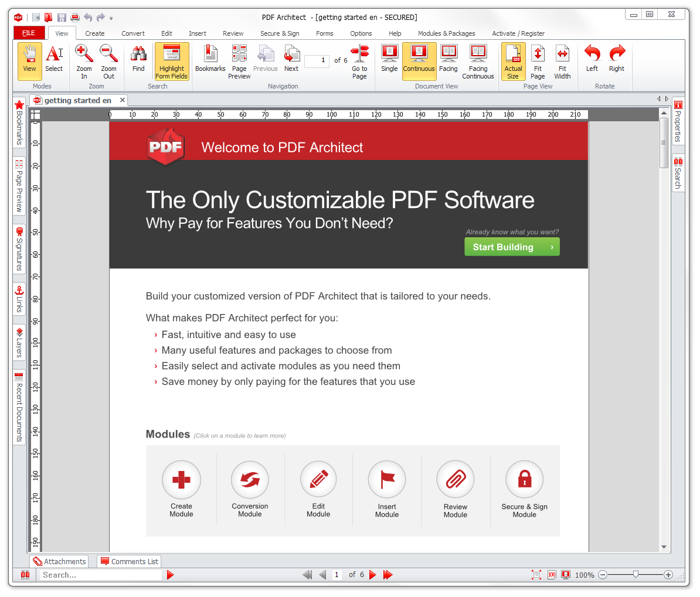700x597 pixels.
Task: Open the Find tool
Action: [138, 61]
